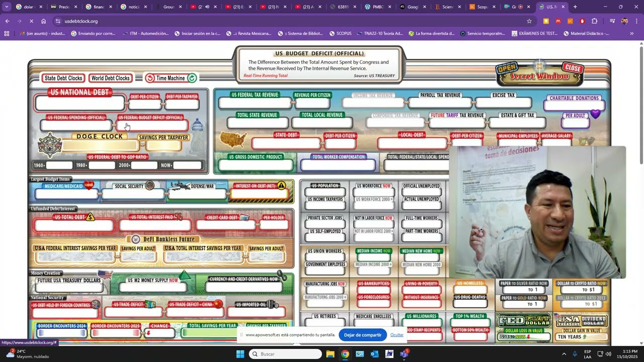Click microphone icon in system tray
Viewport: 644px width, 362px height.
point(575,354)
